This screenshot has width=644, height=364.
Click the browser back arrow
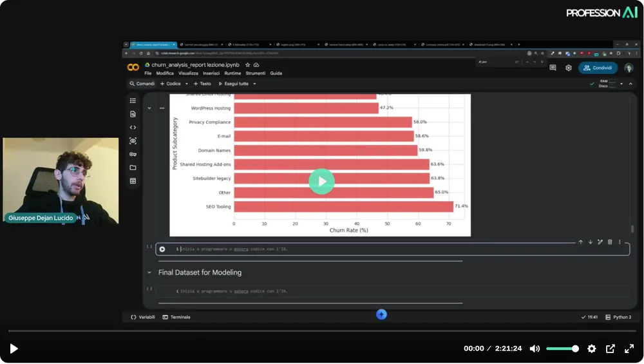[x=126, y=53]
